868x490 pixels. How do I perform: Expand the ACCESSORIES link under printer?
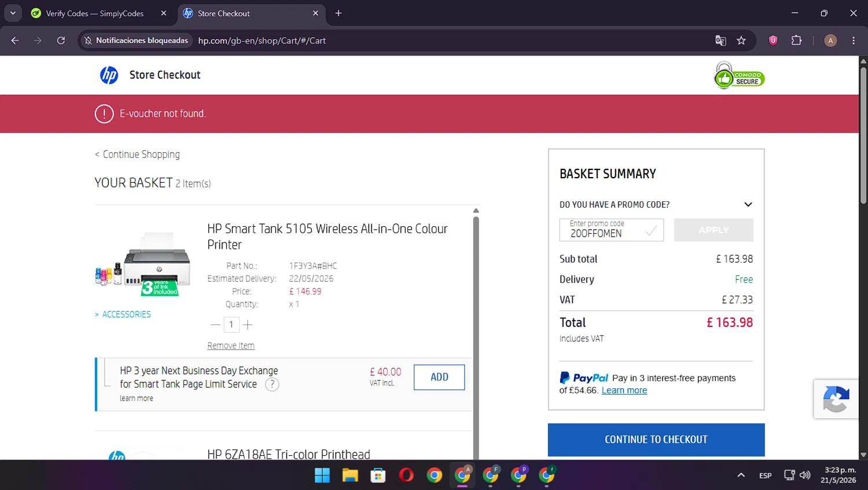coord(123,315)
